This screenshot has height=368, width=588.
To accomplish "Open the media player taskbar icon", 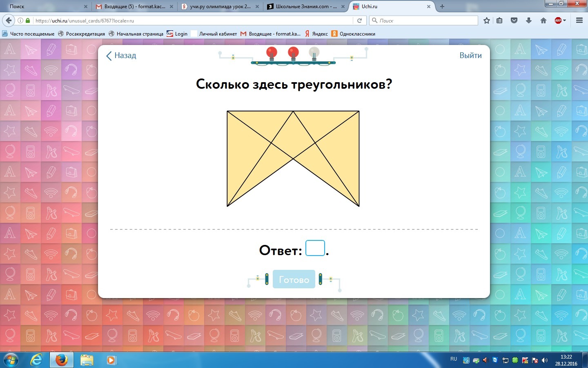I will tap(111, 360).
